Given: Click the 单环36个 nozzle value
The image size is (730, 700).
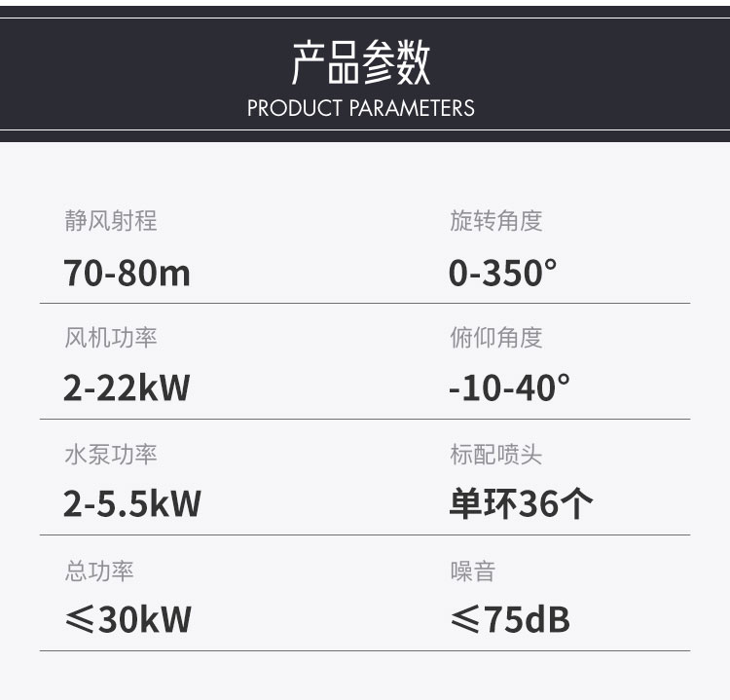Looking at the screenshot, I should coord(521,504).
